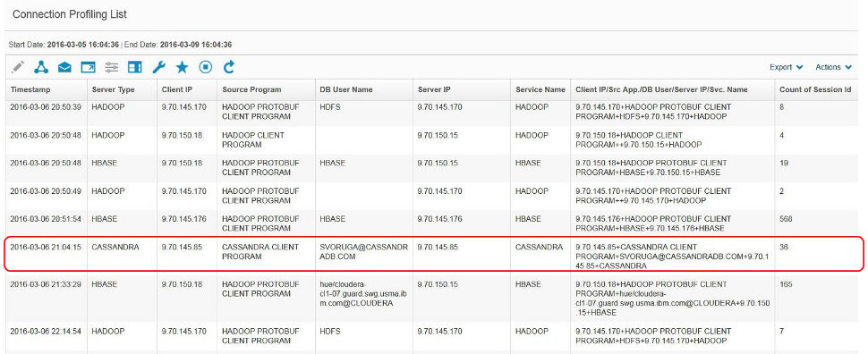Sort by Timestamp column header

pos(46,89)
